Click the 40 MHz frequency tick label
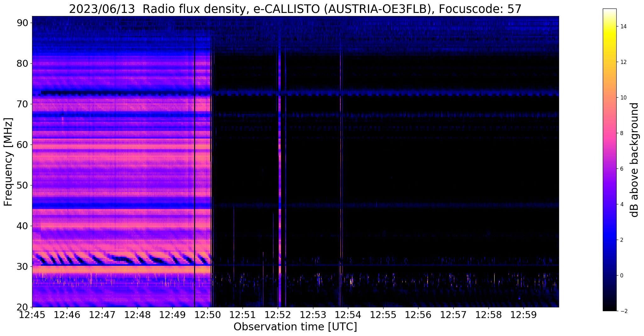This screenshot has width=644, height=336. 23,226
